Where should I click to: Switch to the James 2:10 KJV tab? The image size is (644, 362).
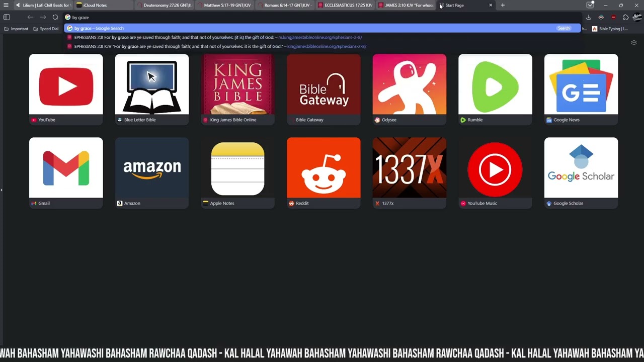[405, 5]
